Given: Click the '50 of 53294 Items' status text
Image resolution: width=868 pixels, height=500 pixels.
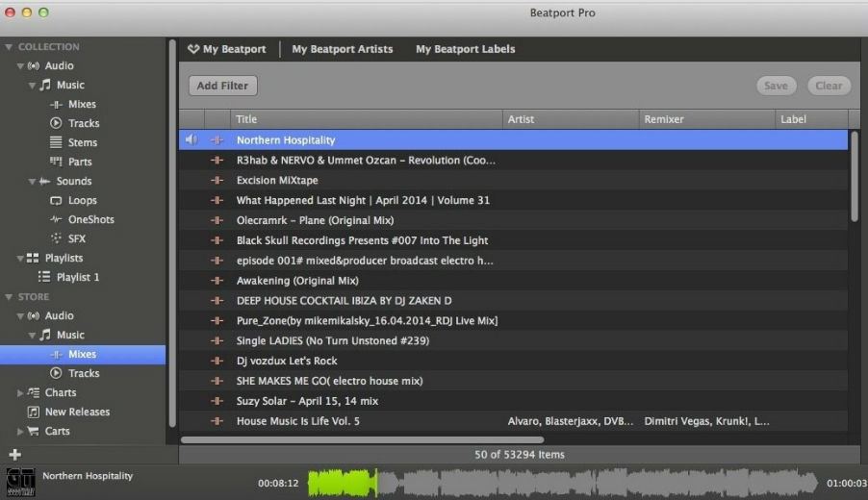Looking at the screenshot, I should (x=520, y=454).
